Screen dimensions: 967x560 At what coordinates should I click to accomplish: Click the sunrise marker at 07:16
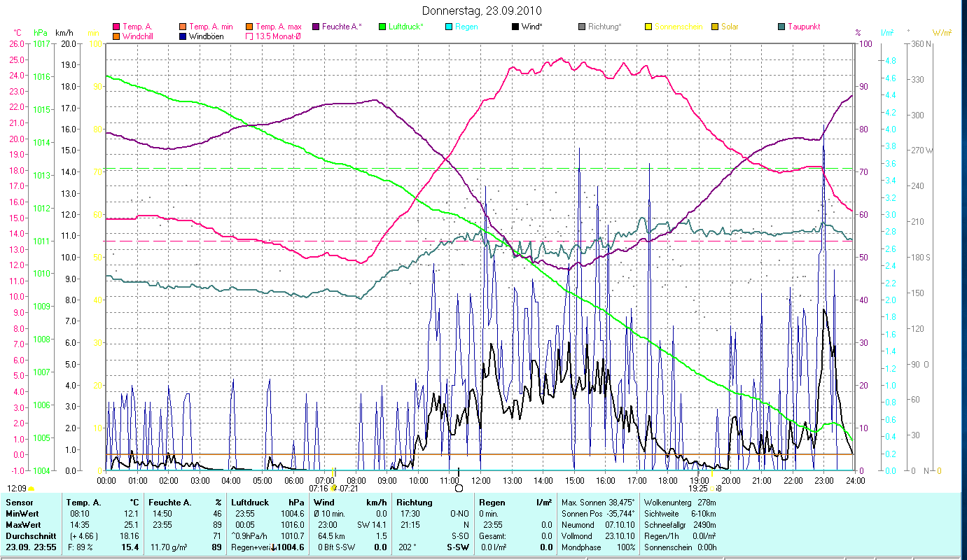[333, 487]
